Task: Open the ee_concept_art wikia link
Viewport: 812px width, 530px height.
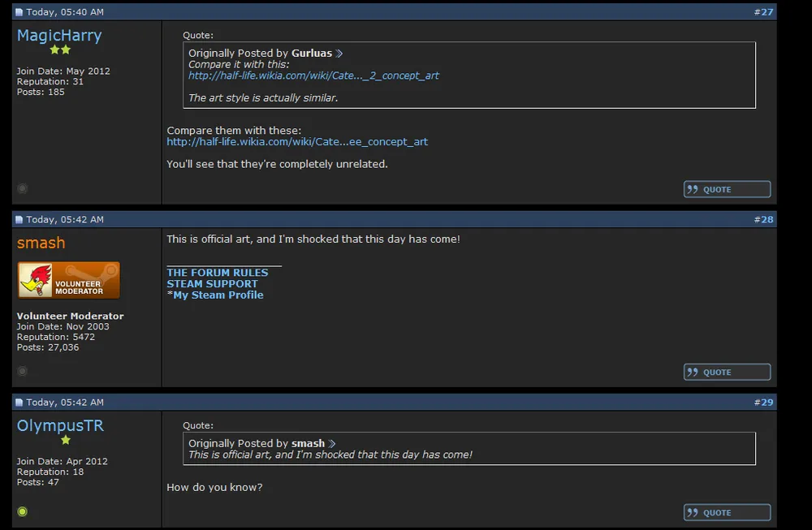Action: tap(297, 142)
